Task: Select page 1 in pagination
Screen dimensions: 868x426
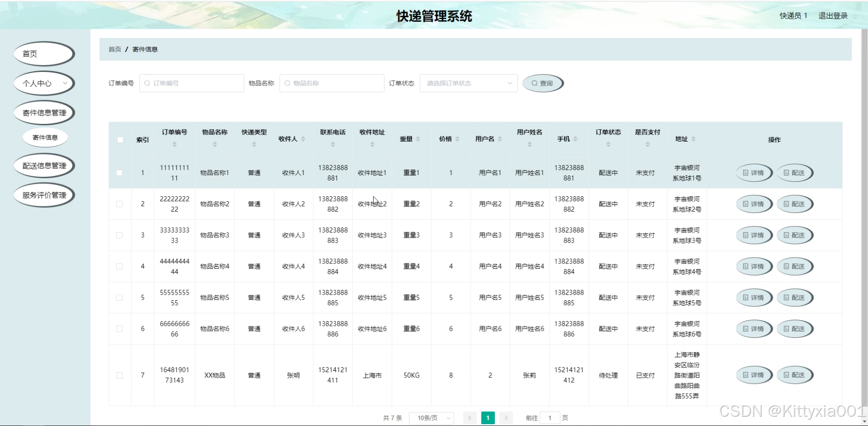Action: pos(488,418)
